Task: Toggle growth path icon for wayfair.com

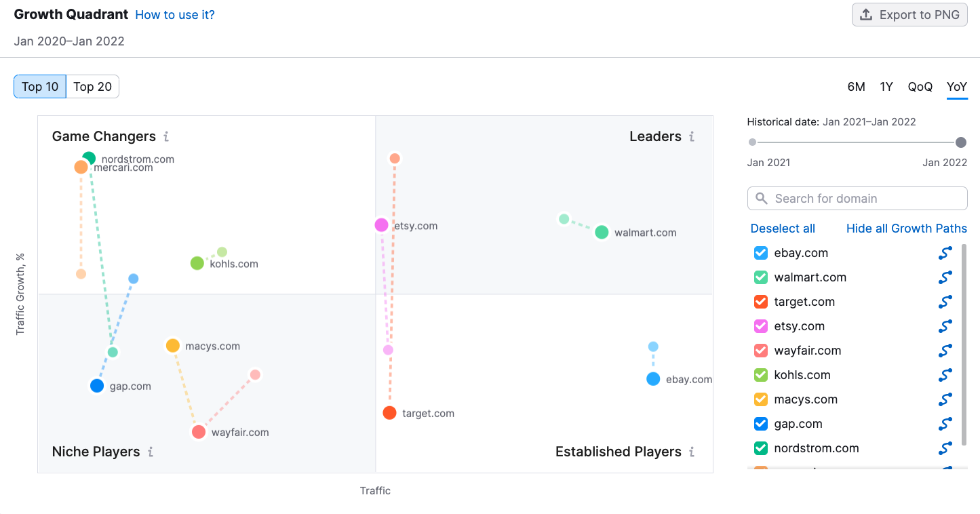Action: (945, 351)
